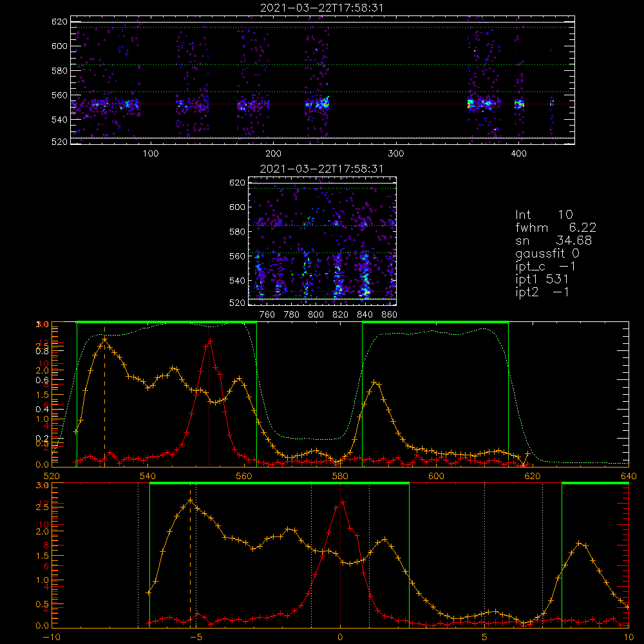644x644 pixels.
Task: Select the 'ipt1 531' readout line
Action: click(542, 279)
